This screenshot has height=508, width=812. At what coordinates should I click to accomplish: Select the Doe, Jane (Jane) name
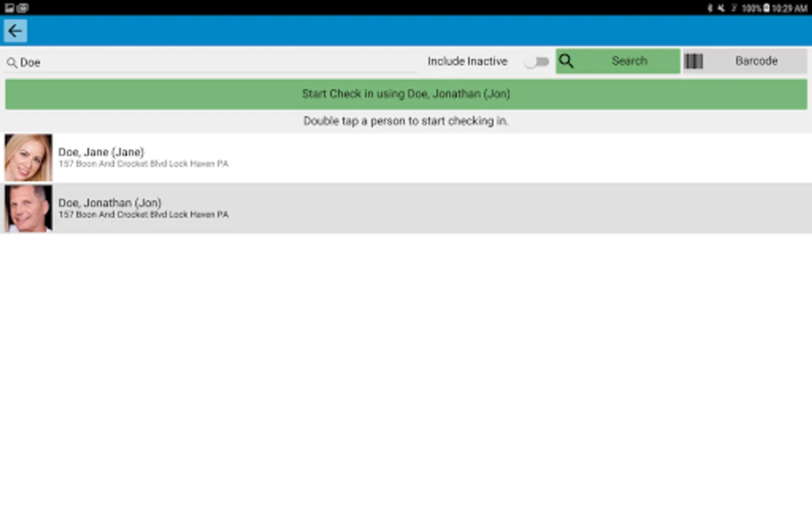(101, 152)
